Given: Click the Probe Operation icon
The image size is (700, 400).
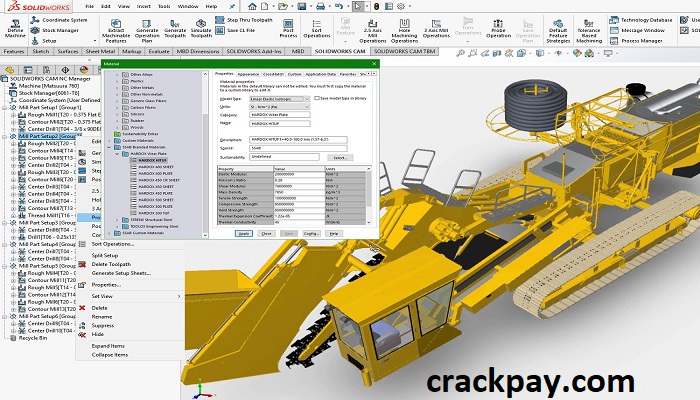Looking at the screenshot, I should pos(498,29).
